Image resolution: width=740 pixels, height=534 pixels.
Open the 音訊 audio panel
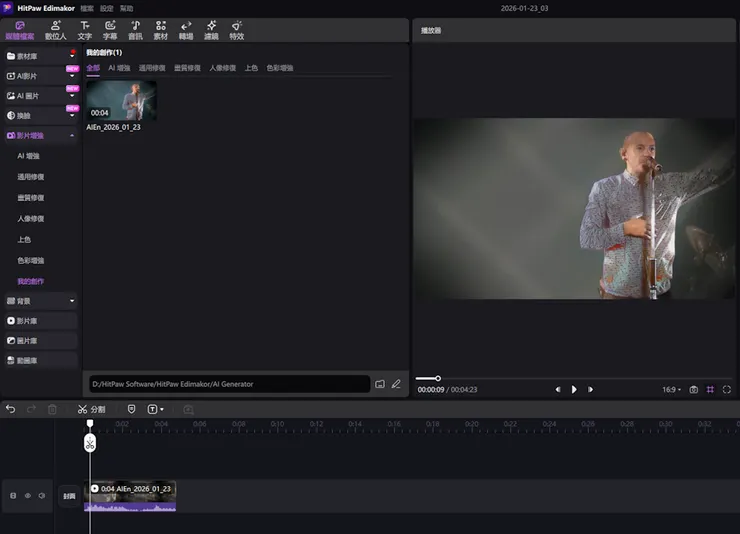coord(135,30)
